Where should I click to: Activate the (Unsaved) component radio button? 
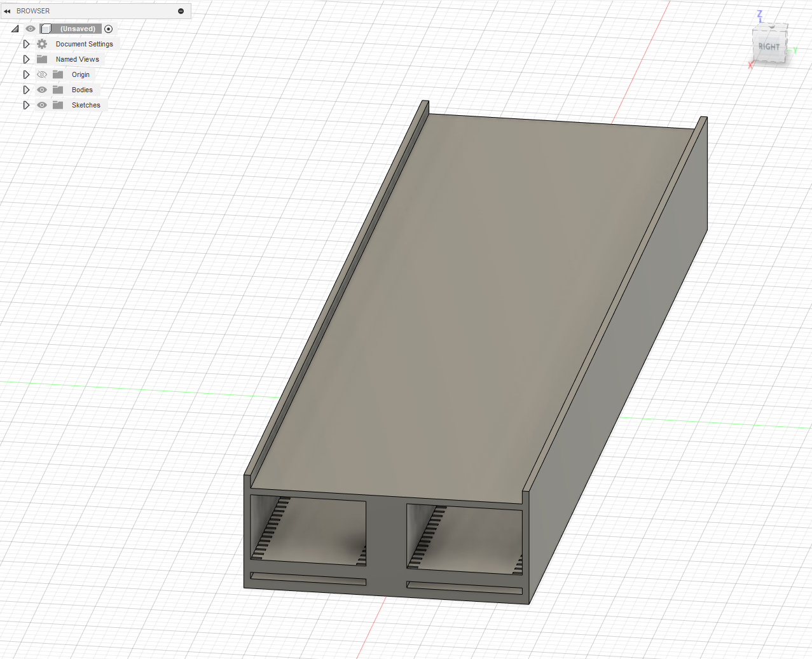pos(108,29)
